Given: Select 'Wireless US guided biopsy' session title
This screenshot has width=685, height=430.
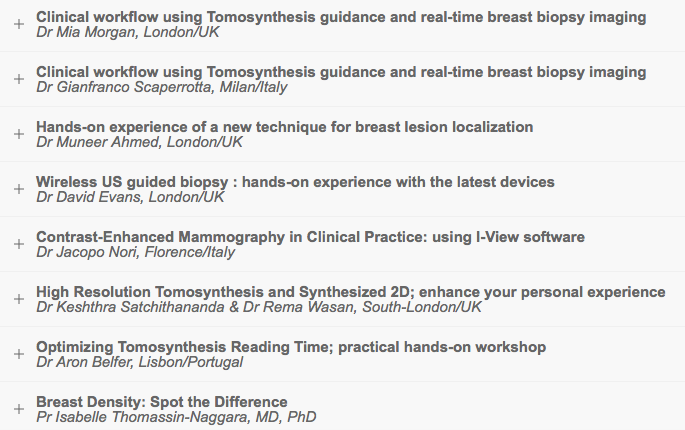Looking at the screenshot, I should pyautogui.click(x=295, y=182).
